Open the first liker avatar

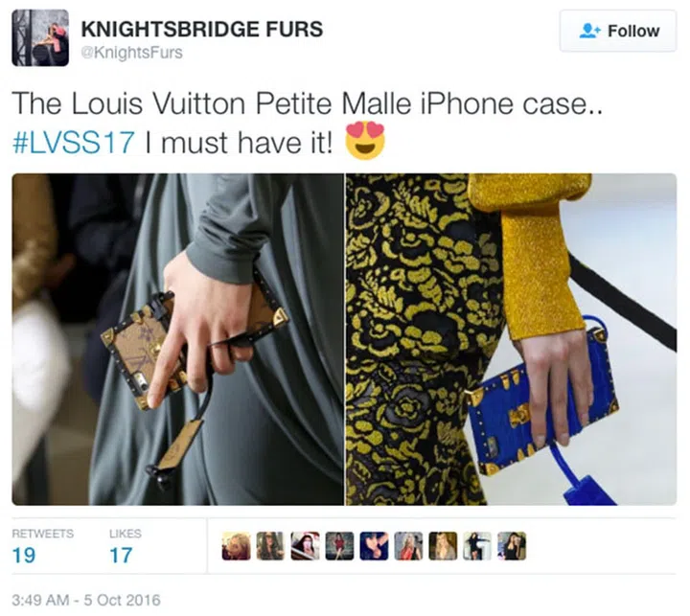click(236, 546)
